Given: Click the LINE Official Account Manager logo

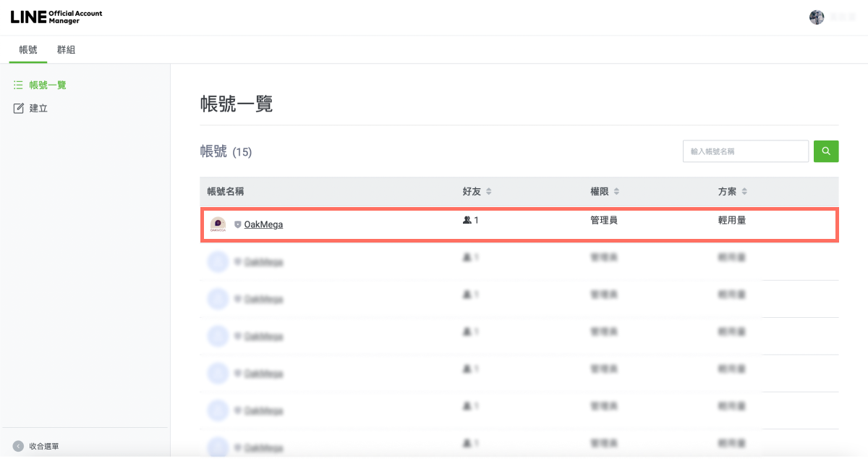Looking at the screenshot, I should click(56, 16).
